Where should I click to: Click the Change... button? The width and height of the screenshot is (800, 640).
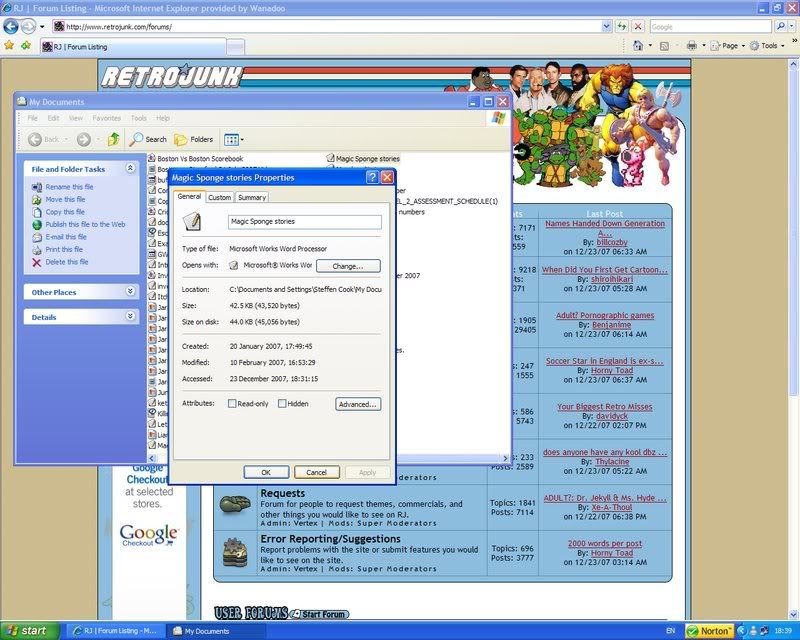(x=348, y=266)
